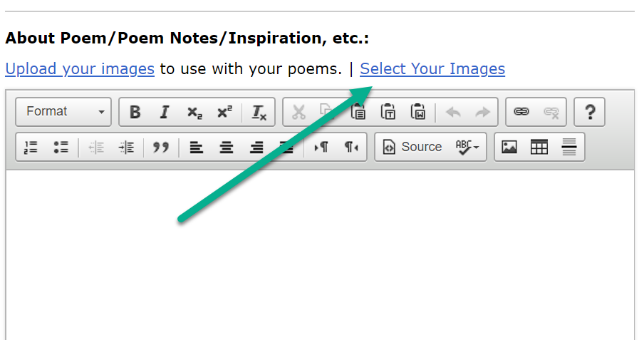
Task: Click the Decrease Indent icon
Action: (x=96, y=147)
